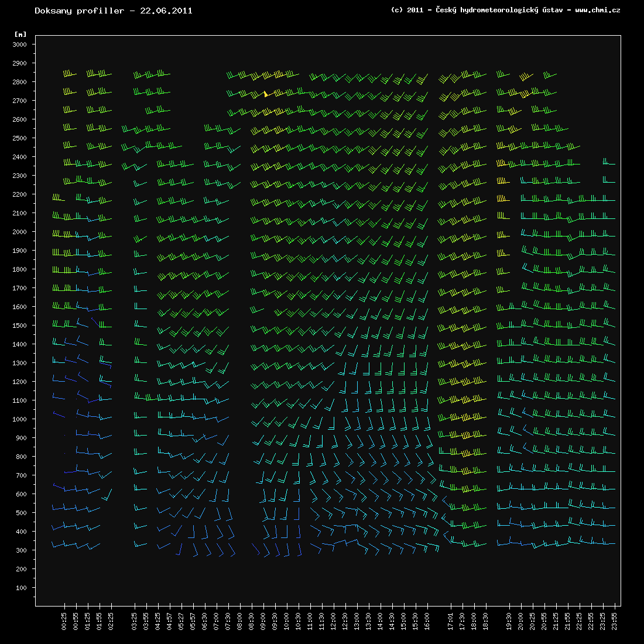This screenshot has width=644, height=644.
Task: Click the 100 altitude label
Action: pos(21,588)
